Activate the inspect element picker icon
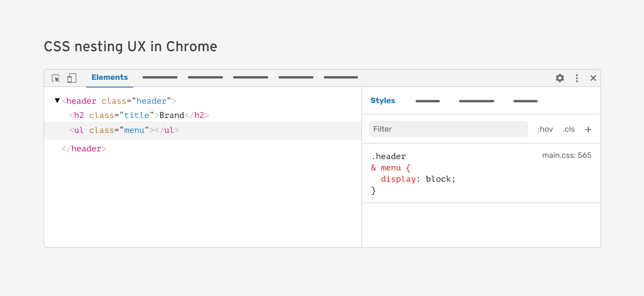Image resolution: width=644 pixels, height=296 pixels. (56, 78)
